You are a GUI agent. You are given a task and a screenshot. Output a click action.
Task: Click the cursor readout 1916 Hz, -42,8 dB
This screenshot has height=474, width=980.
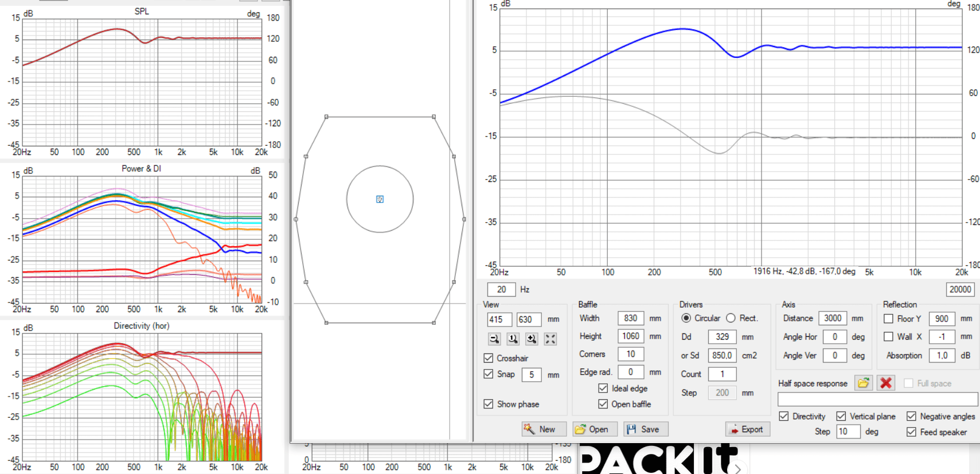click(805, 271)
